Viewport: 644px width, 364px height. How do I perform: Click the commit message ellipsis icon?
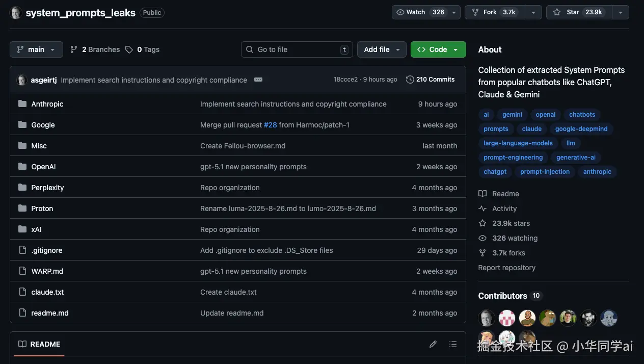click(258, 80)
